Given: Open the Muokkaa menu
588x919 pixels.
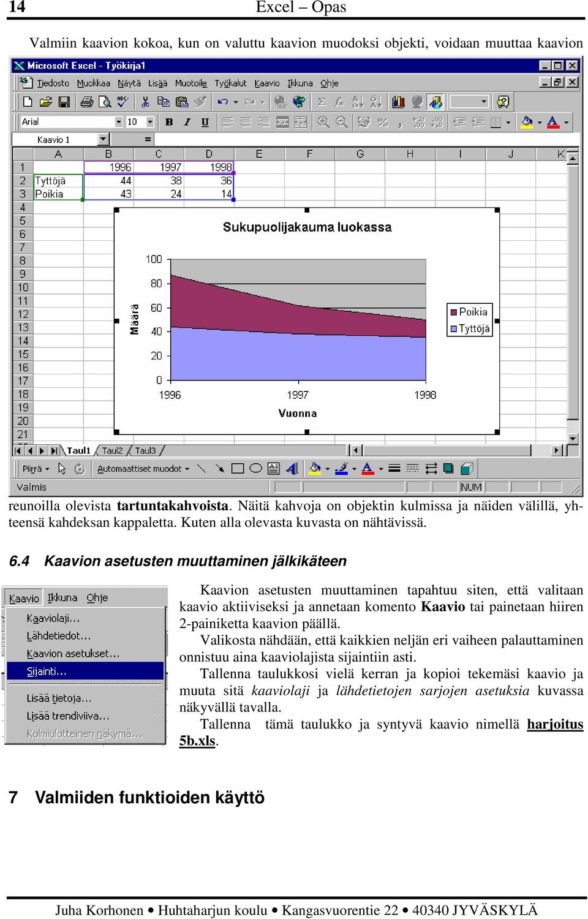Looking at the screenshot, I should [x=94, y=83].
